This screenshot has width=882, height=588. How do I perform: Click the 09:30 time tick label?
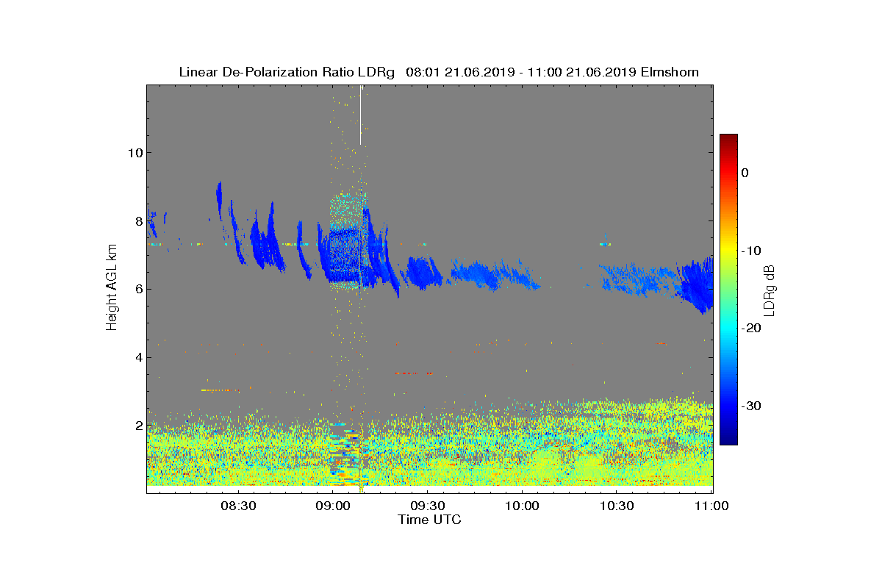tap(427, 506)
